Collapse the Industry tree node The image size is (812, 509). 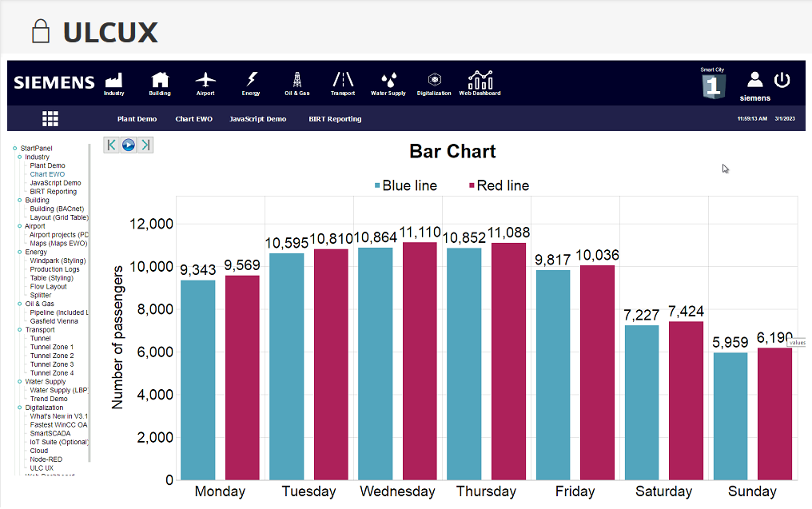click(x=20, y=157)
